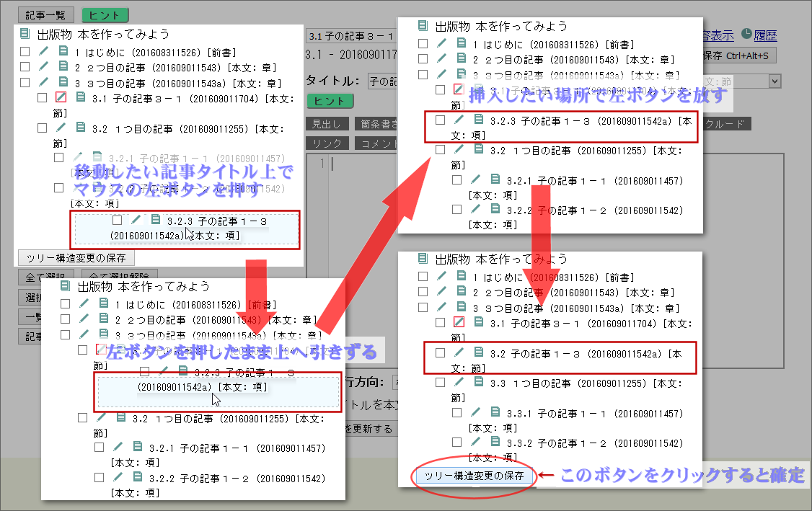The height and width of the screenshot is (511, 812).
Task: Select the 3.1 子の記事3－1 tab above the editor
Action: point(351,36)
